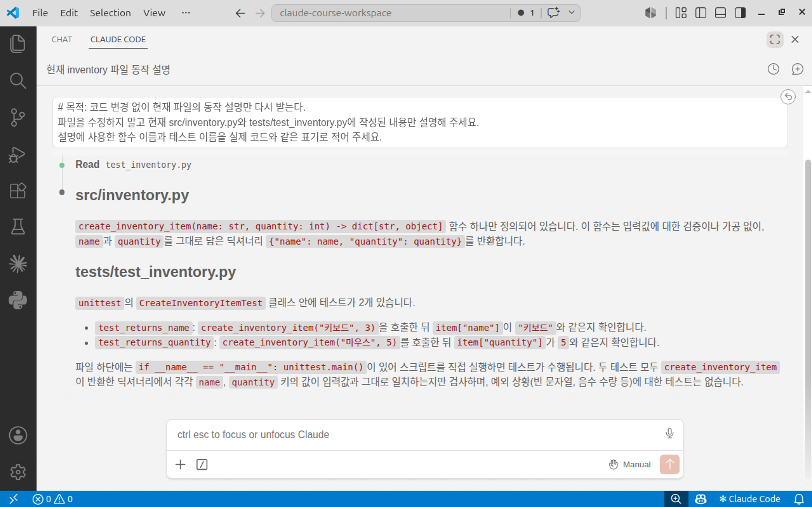Go back with the left arrow
This screenshot has width=812, height=507.
(240, 13)
